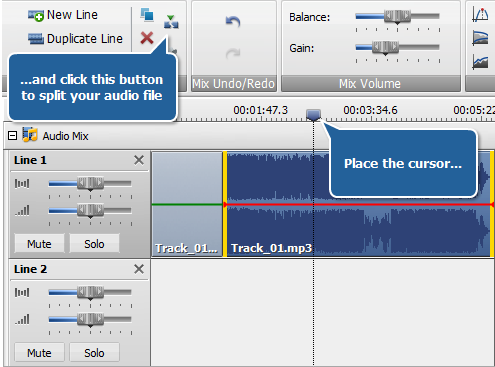Solo Line 2

coord(94,352)
